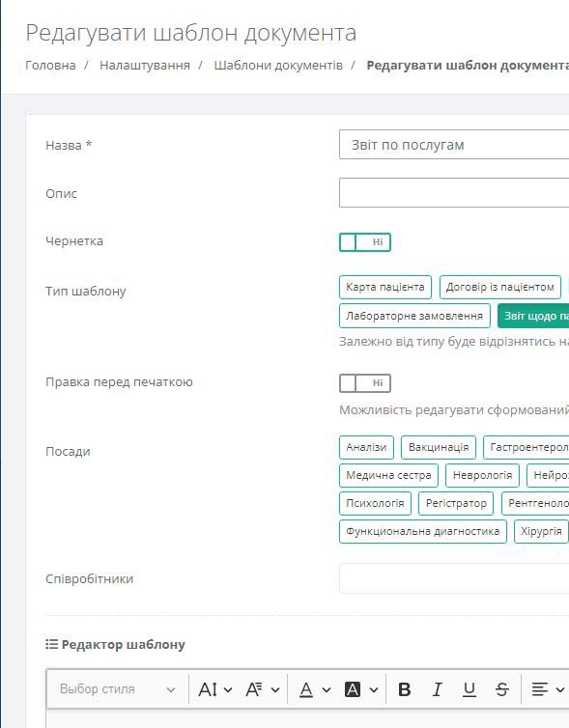Click the Співробітники input field

click(x=454, y=578)
